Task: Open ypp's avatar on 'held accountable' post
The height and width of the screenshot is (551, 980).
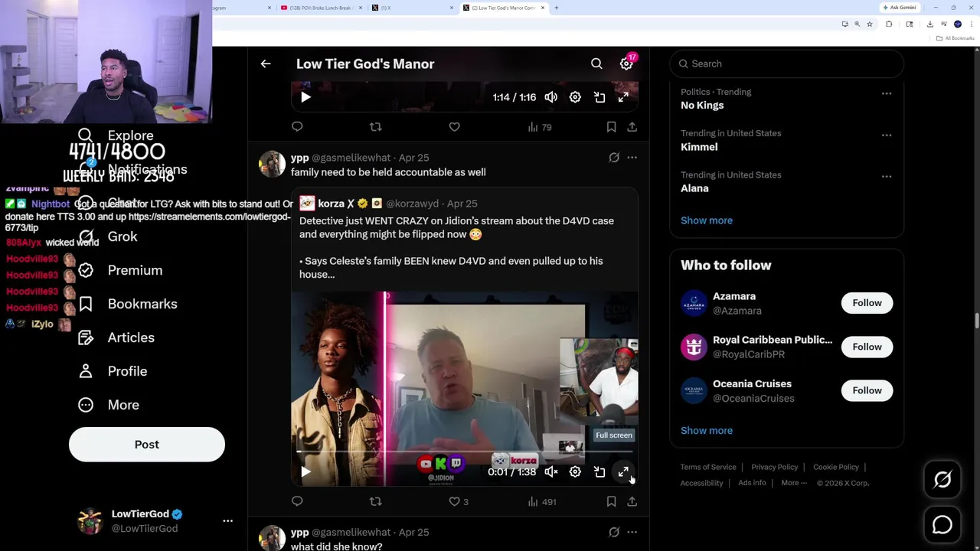Action: [272, 164]
